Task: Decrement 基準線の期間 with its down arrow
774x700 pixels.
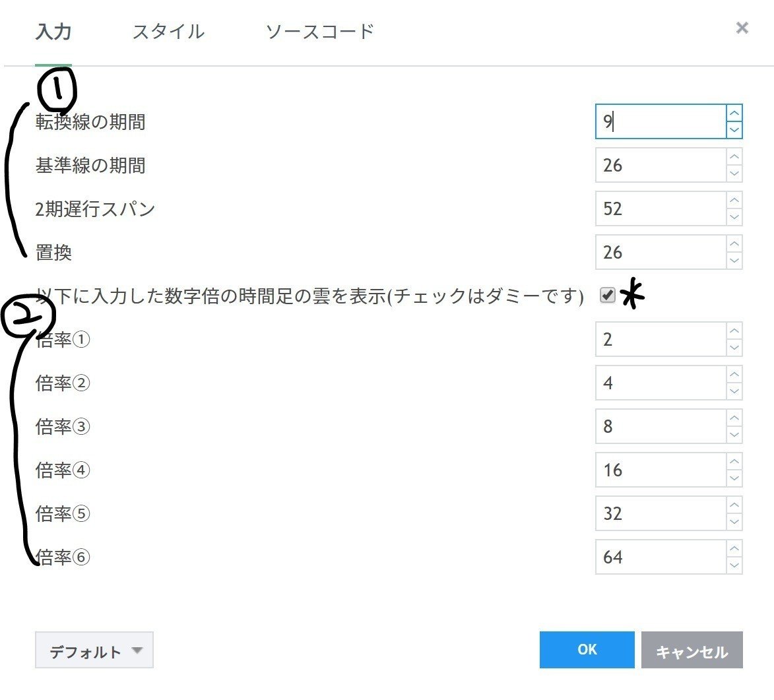Action: click(734, 173)
